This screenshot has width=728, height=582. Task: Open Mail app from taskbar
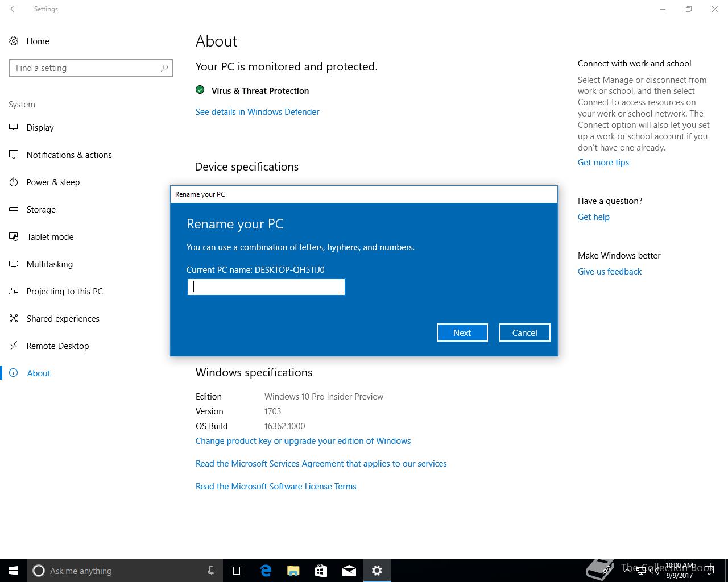point(349,571)
